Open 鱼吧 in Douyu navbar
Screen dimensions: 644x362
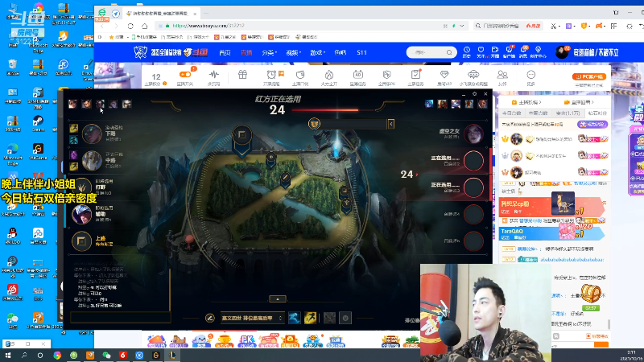pyautogui.click(x=340, y=52)
